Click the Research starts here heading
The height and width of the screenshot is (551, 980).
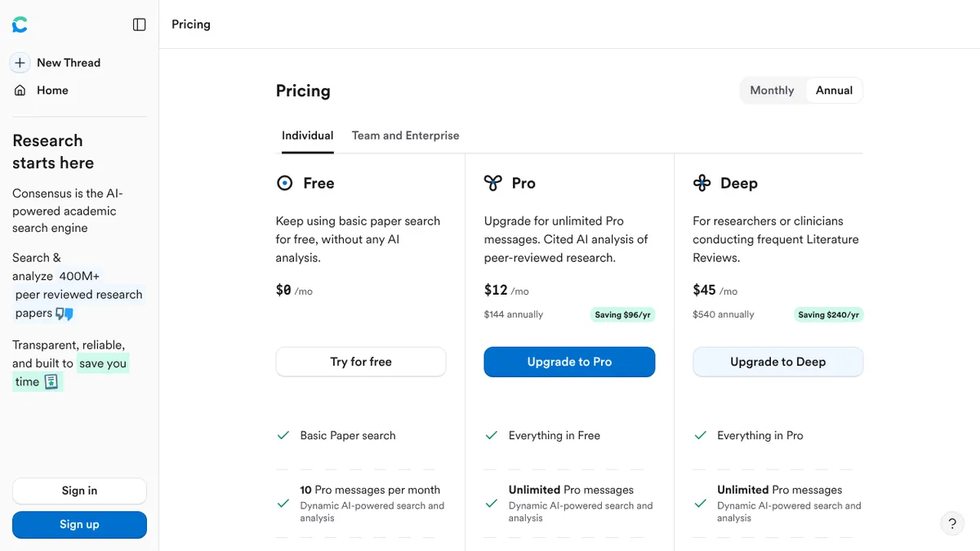pos(53,152)
